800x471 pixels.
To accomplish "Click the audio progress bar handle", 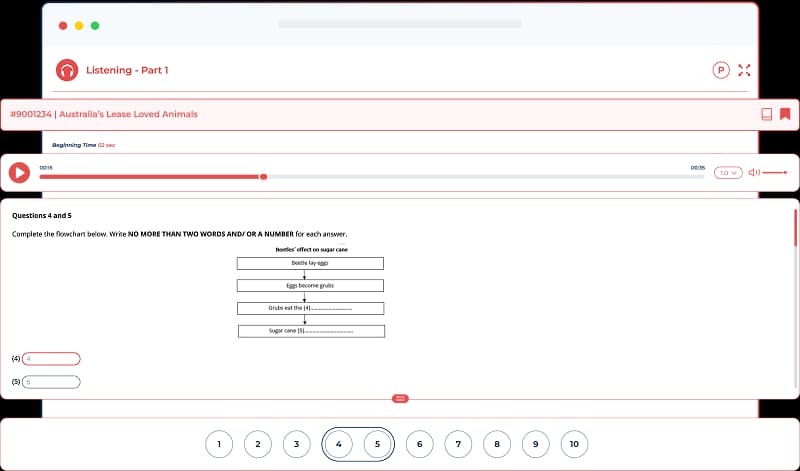I will [263, 177].
